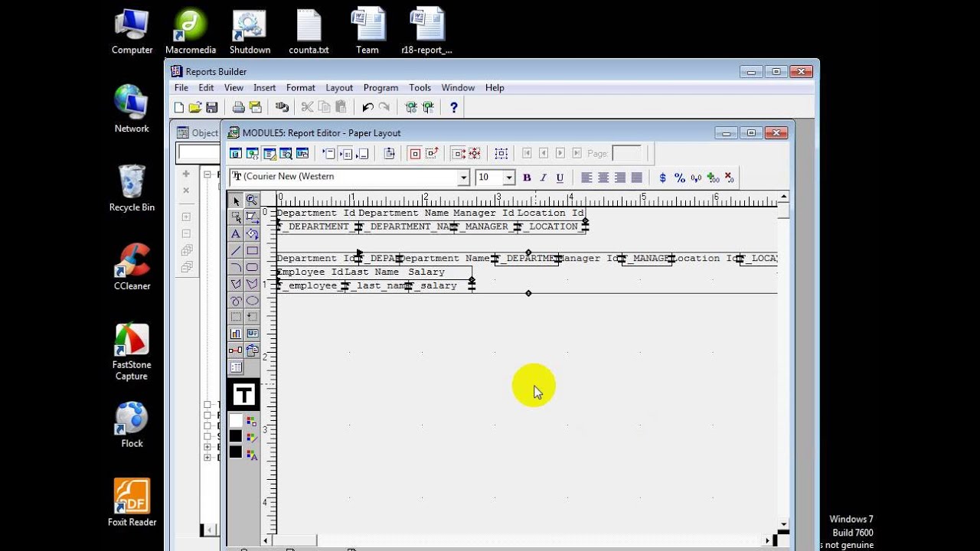Select the Line drawing tool

point(236,251)
